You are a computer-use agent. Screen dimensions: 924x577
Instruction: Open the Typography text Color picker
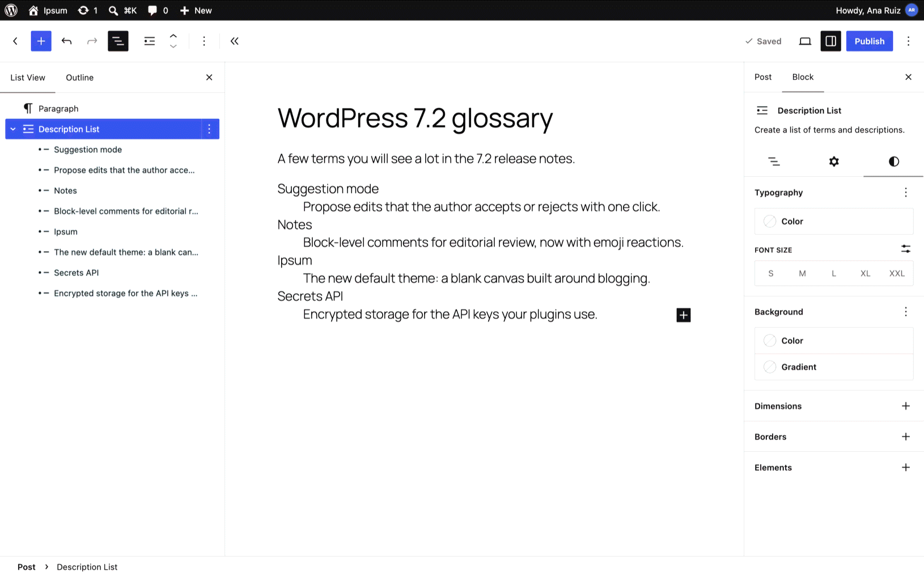[834, 222]
